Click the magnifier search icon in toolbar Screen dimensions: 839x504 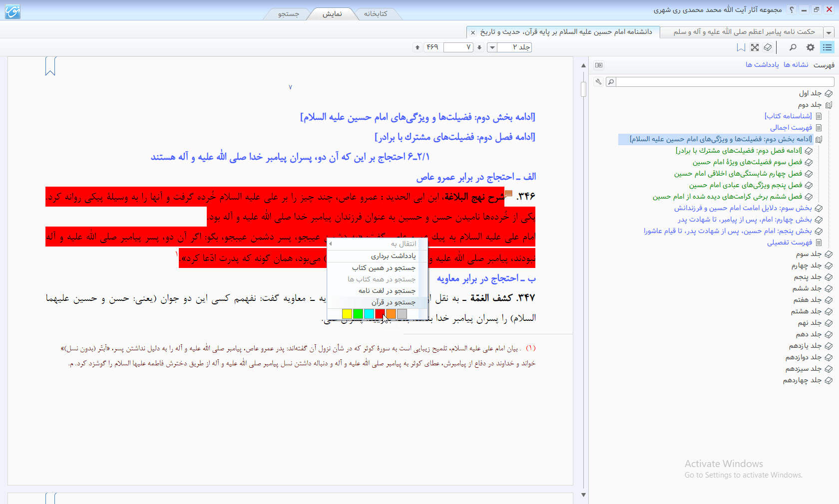[x=793, y=47]
